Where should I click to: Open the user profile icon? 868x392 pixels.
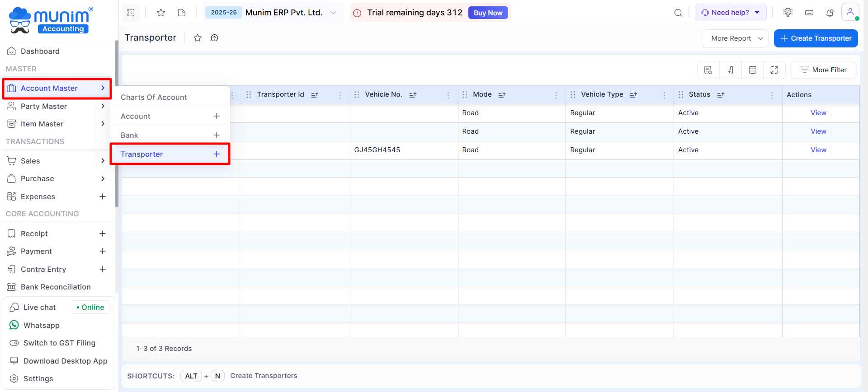tap(850, 12)
